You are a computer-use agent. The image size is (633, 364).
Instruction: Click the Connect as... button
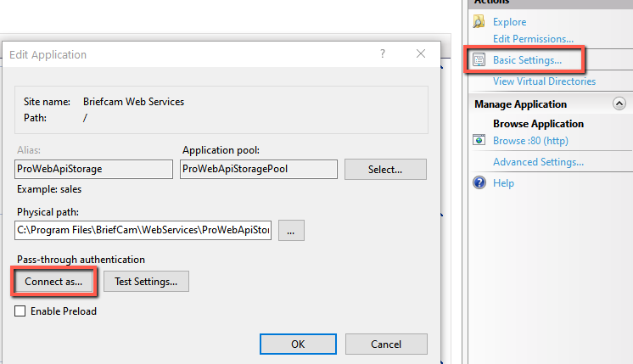pos(53,282)
